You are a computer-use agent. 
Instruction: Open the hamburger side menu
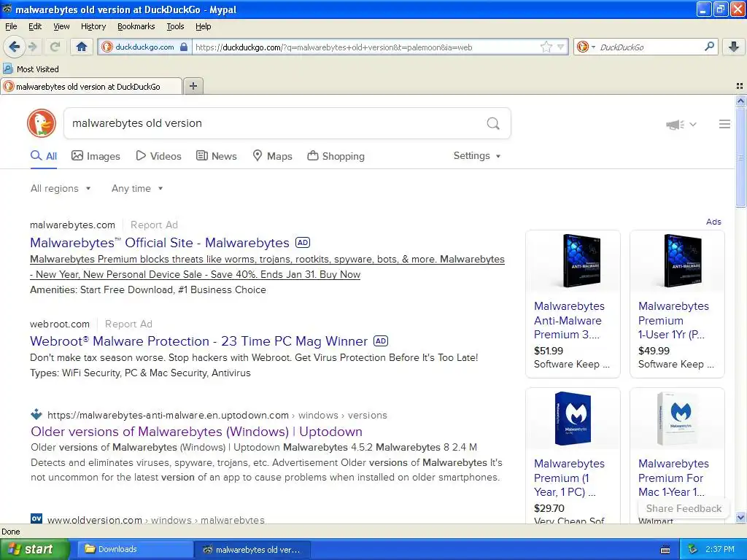point(724,124)
